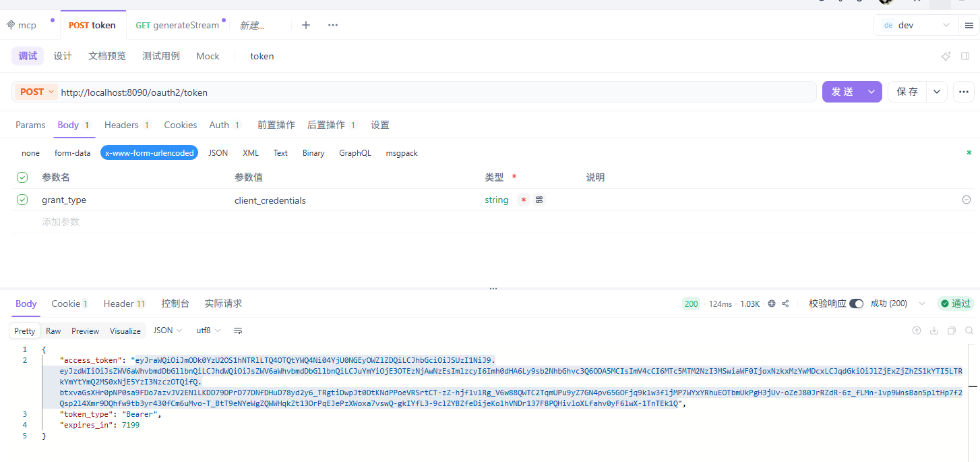Image resolution: width=980 pixels, height=462 pixels.
Task: Open the 成功 (200) response dropdown
Action: 898,304
